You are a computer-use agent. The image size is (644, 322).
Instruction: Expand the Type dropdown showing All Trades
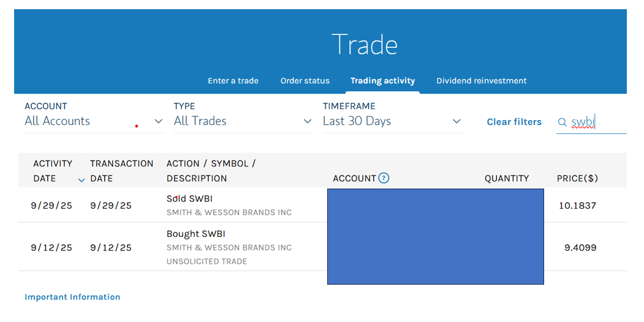(243, 121)
